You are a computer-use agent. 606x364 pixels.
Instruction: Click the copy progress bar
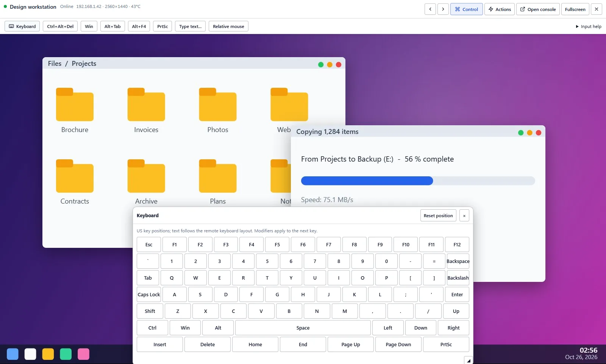pyautogui.click(x=418, y=181)
